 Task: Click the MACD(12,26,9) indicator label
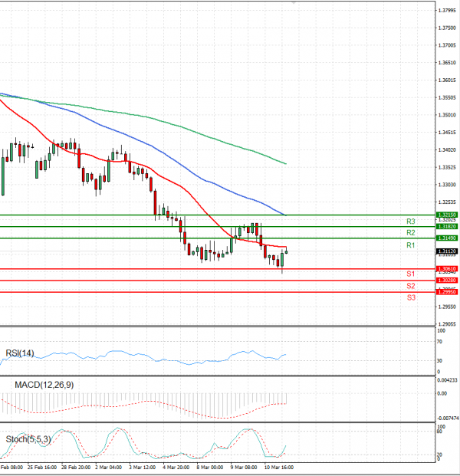click(44, 385)
